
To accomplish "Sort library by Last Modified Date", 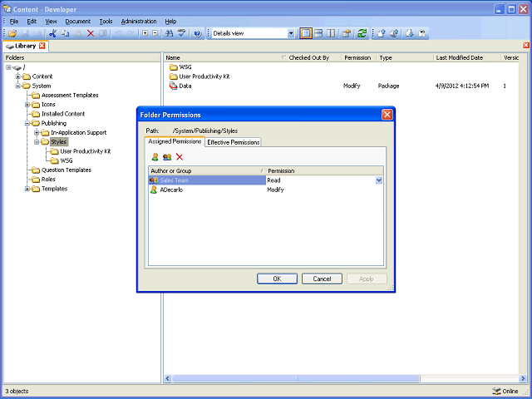I will coord(467,57).
